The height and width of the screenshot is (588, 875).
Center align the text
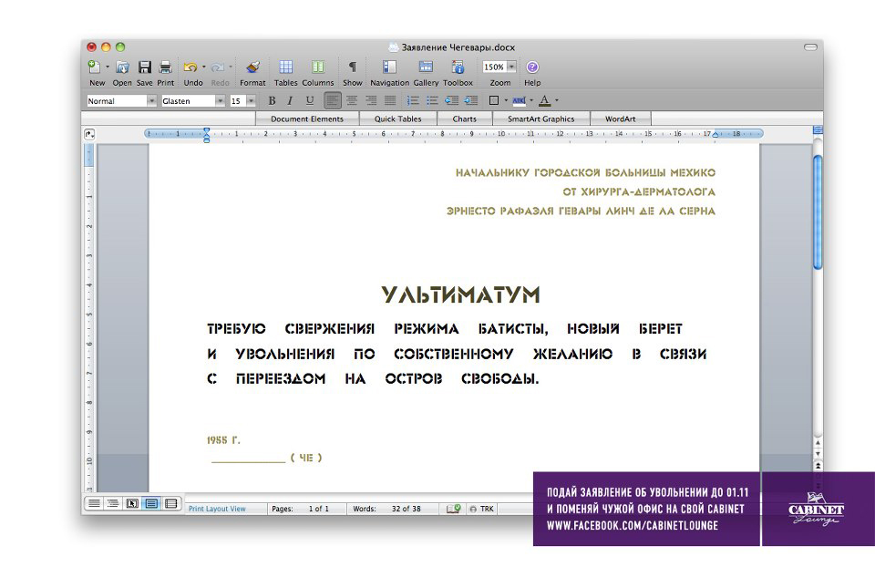coord(352,101)
